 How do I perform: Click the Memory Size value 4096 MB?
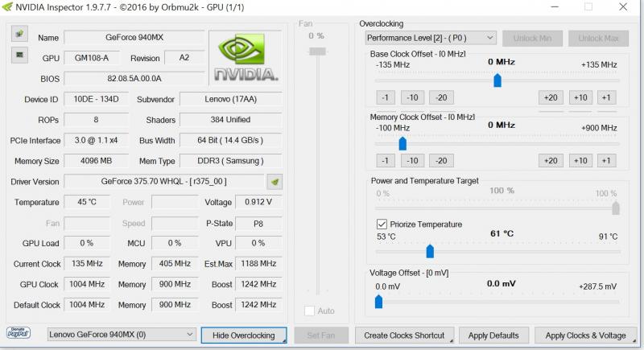(x=96, y=161)
